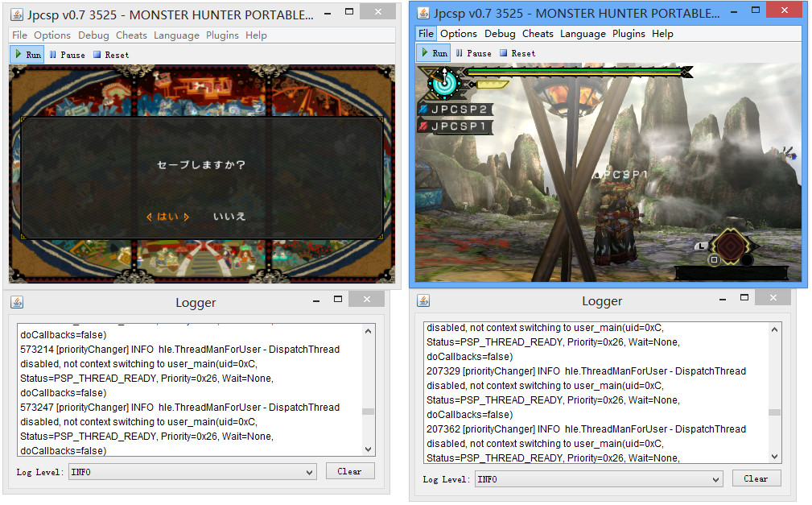
Task: Open Log Level dropdown in right Logger
Action: pos(599,479)
